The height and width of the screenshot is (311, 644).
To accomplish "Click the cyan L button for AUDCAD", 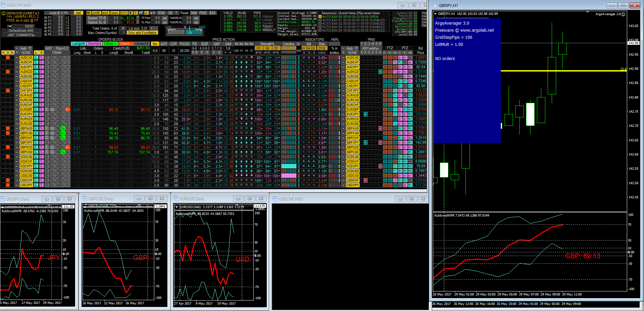I will click(36, 57).
